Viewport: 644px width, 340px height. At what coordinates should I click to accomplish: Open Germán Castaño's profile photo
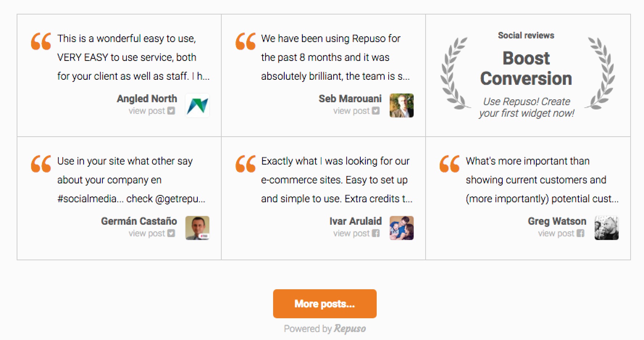pyautogui.click(x=197, y=228)
